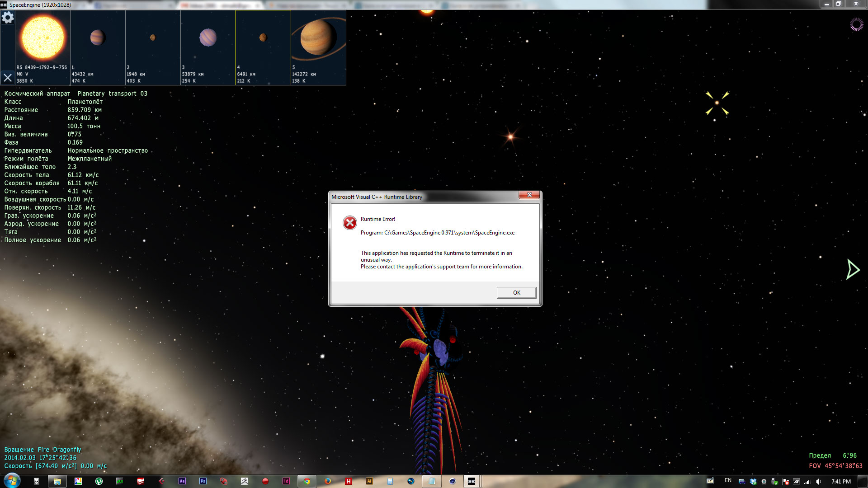Open the SpaceEngine settings gear icon
The height and width of the screenshot is (488, 868).
pyautogui.click(x=8, y=18)
